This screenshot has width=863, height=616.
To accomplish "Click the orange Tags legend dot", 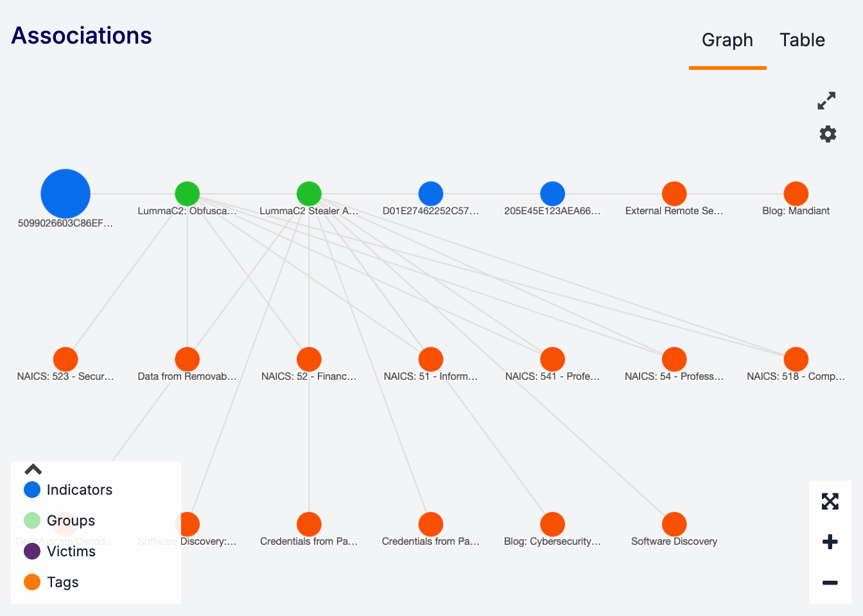I will coord(31,582).
